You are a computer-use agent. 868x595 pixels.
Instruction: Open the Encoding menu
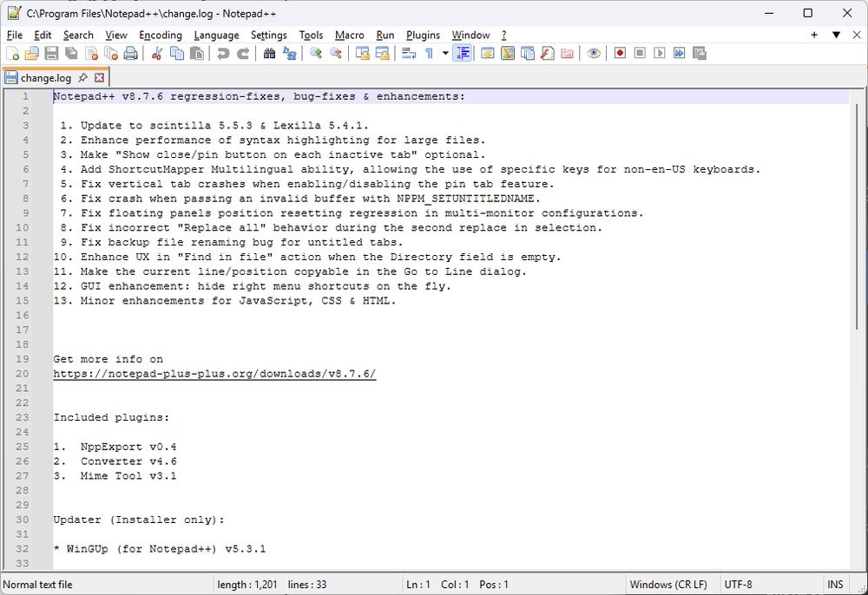(160, 35)
